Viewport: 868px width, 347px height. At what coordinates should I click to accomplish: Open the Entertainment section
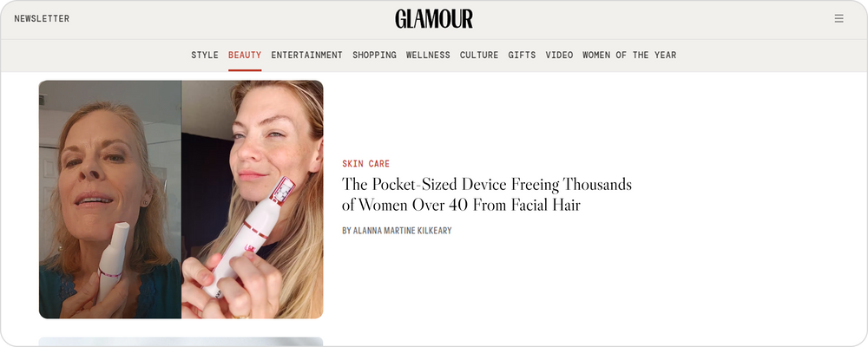[306, 55]
